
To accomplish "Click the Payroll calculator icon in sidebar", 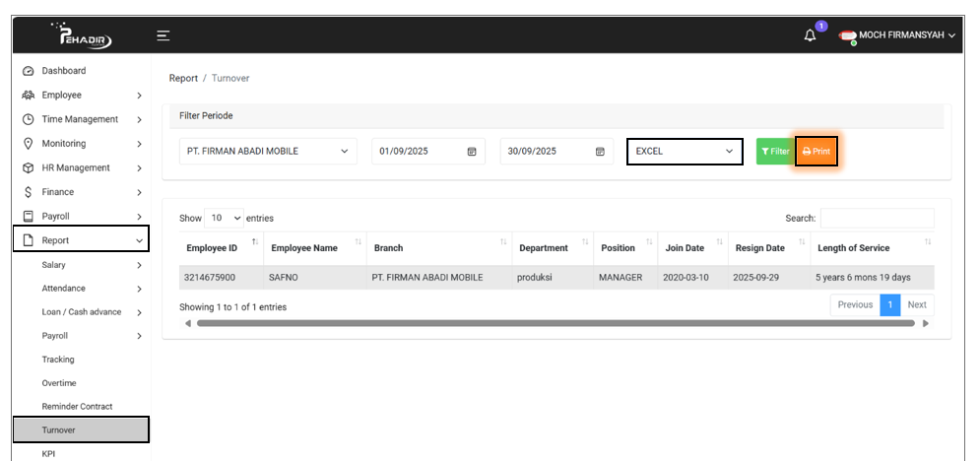I will click(x=28, y=216).
